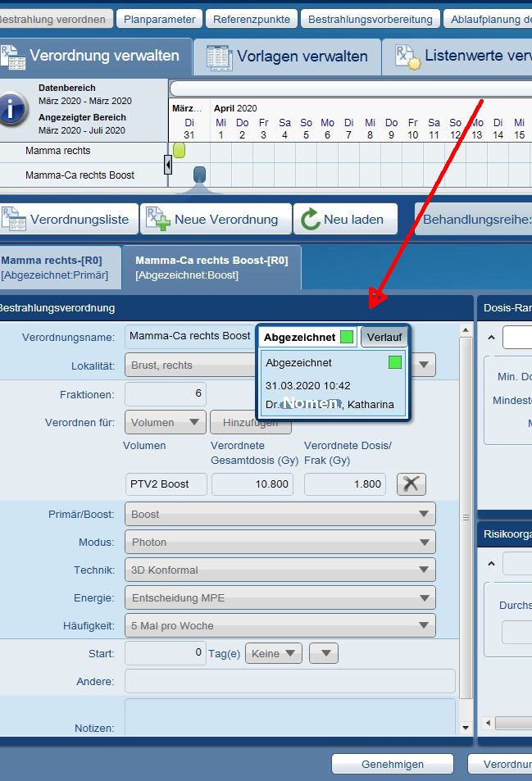Viewport: 532px width, 781px height.
Task: Create a Neue Verordnung
Action: click(x=214, y=220)
